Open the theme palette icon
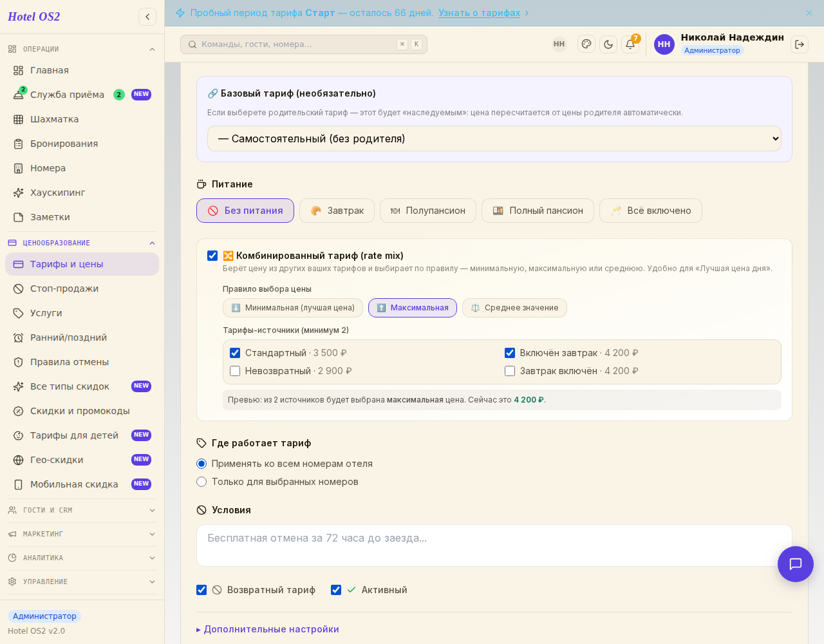The width and height of the screenshot is (824, 644). tap(586, 44)
